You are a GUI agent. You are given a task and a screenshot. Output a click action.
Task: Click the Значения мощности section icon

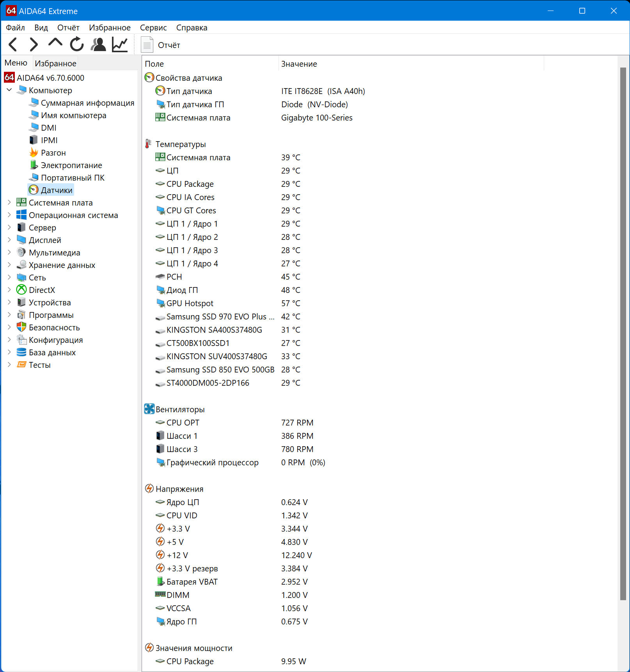tap(149, 647)
